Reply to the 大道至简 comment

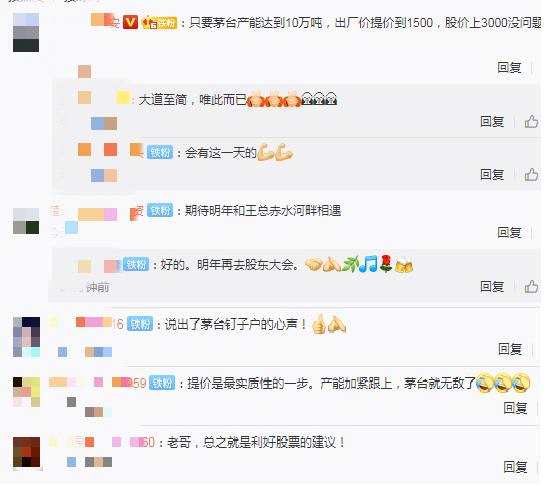pos(492,122)
